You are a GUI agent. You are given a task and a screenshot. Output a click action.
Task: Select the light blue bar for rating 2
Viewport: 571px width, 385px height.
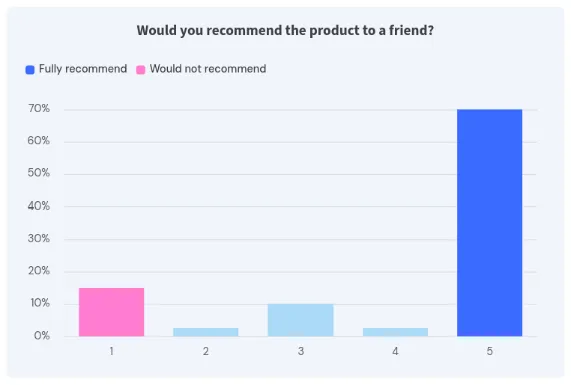[x=206, y=332]
